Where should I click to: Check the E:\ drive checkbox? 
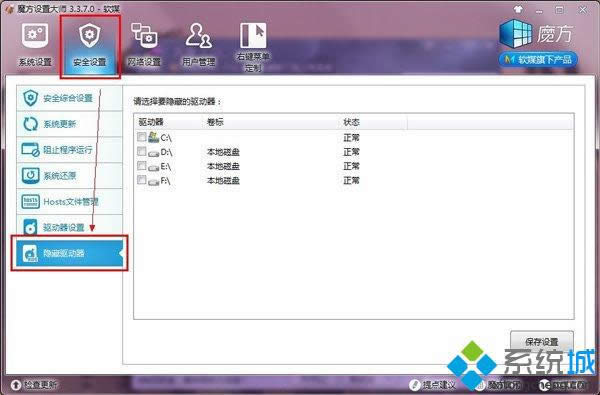pos(142,165)
